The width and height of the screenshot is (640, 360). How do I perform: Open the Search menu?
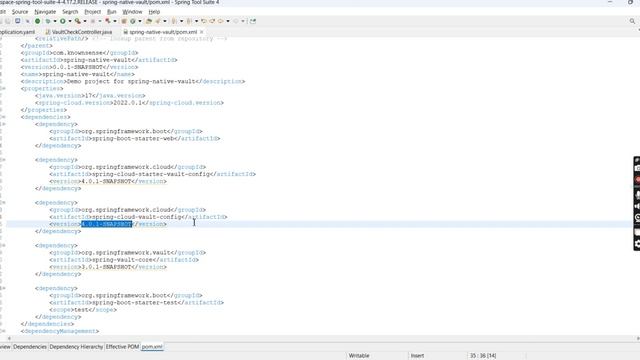click(x=70, y=12)
